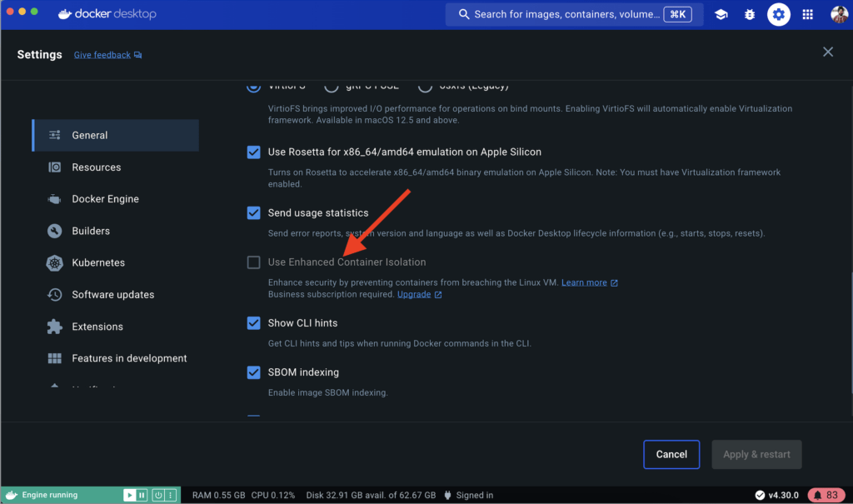
Task: Click the Business subscription required. text
Action: (332, 294)
